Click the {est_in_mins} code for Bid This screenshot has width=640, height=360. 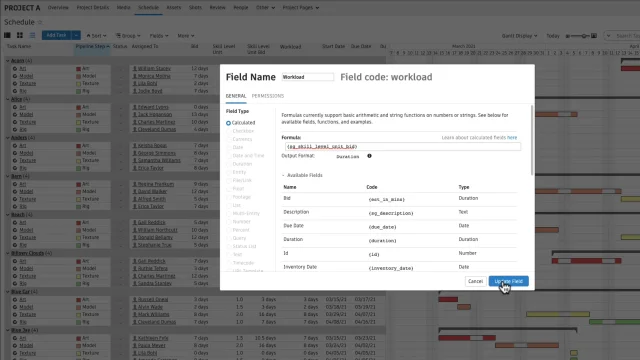[387, 200]
